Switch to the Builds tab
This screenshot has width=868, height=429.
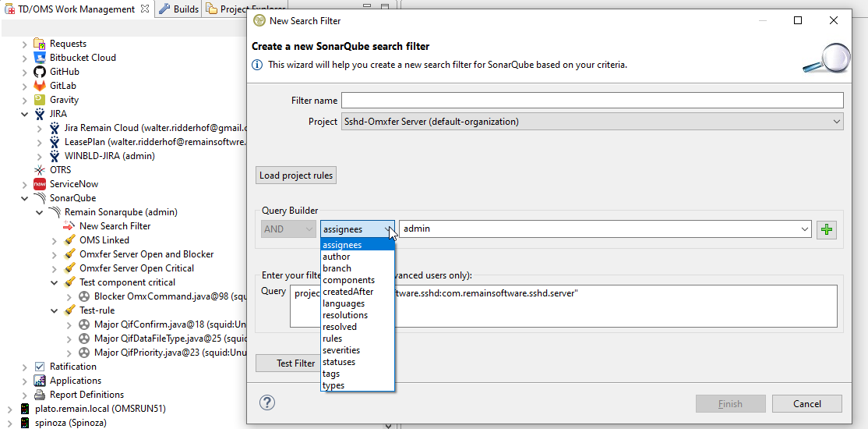point(179,9)
